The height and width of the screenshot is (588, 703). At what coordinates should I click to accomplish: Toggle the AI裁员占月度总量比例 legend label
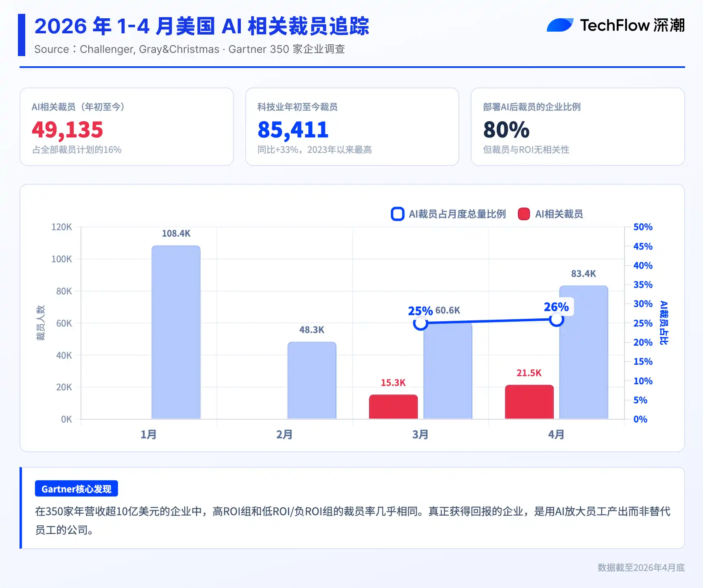coord(457,214)
